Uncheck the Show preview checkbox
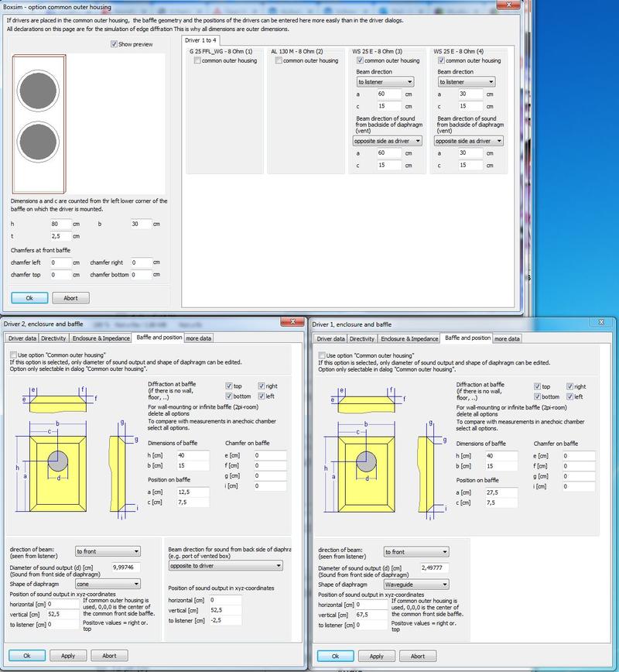The height and width of the screenshot is (672, 619). tap(115, 45)
